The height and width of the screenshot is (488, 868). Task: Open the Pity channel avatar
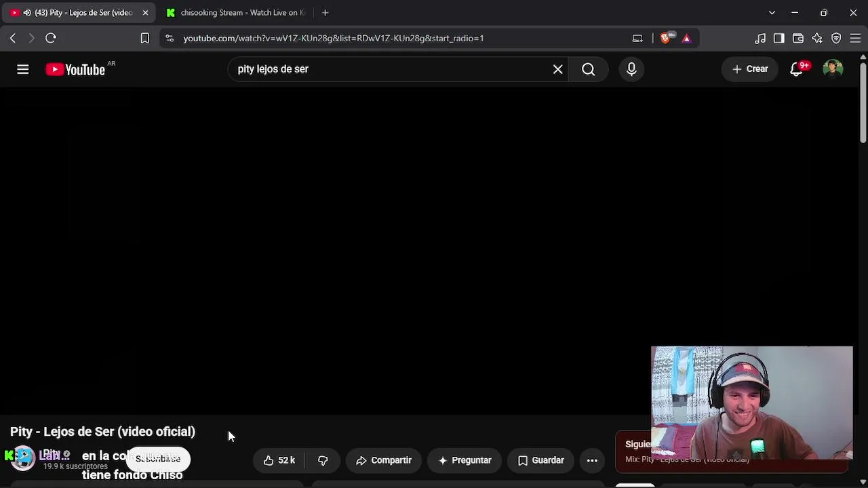point(23,458)
